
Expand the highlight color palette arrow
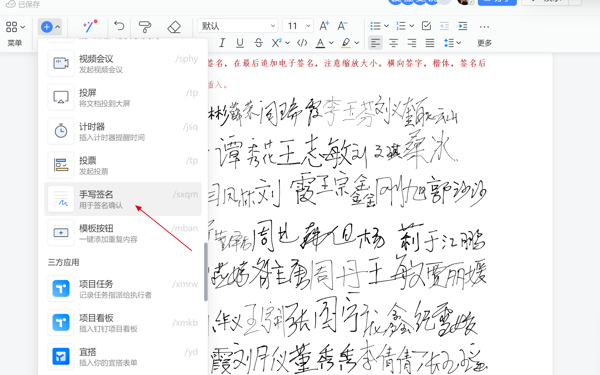coord(357,43)
